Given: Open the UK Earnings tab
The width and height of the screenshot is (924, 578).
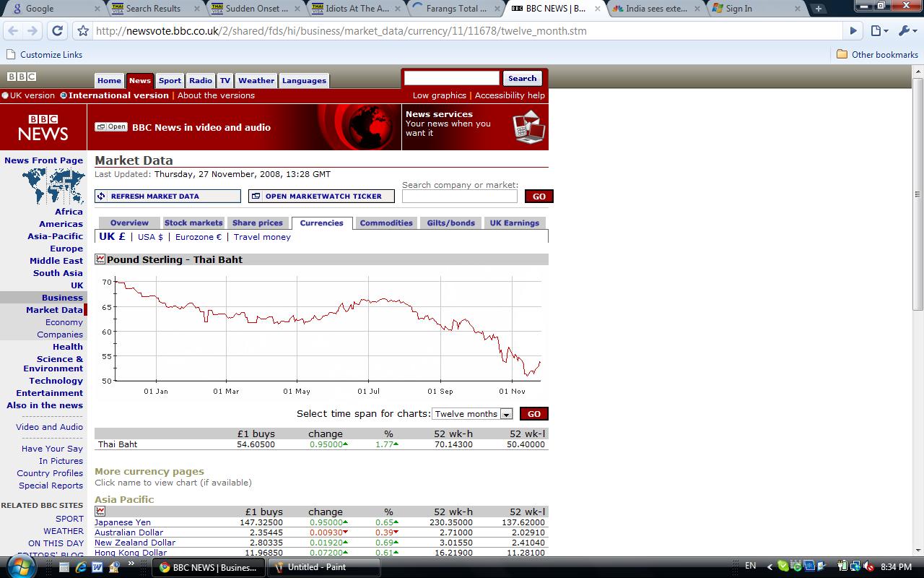Looking at the screenshot, I should (515, 223).
